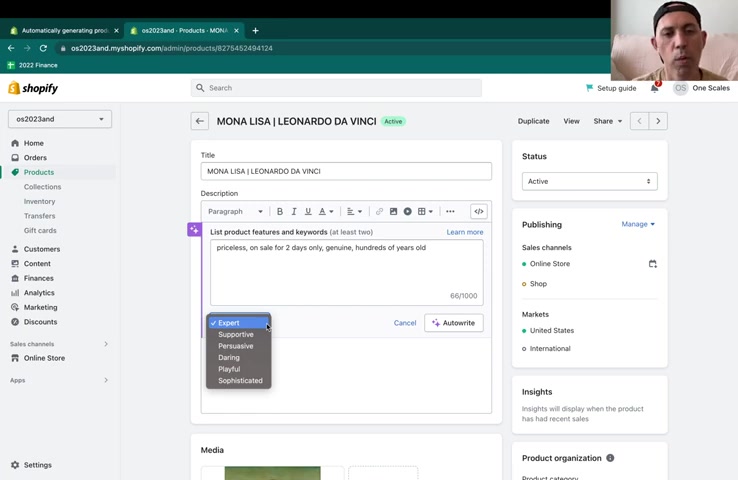Show HTML code view of description

coord(479,212)
